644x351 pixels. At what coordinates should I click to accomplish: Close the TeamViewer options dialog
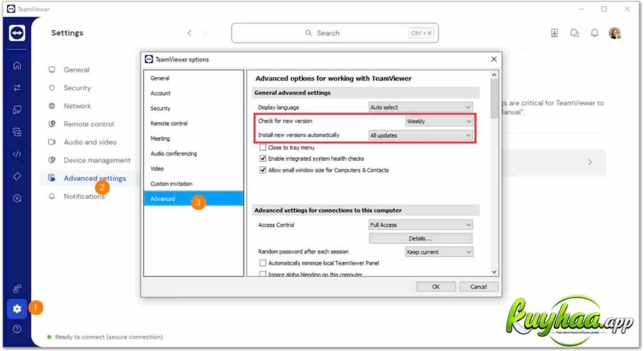click(x=494, y=59)
